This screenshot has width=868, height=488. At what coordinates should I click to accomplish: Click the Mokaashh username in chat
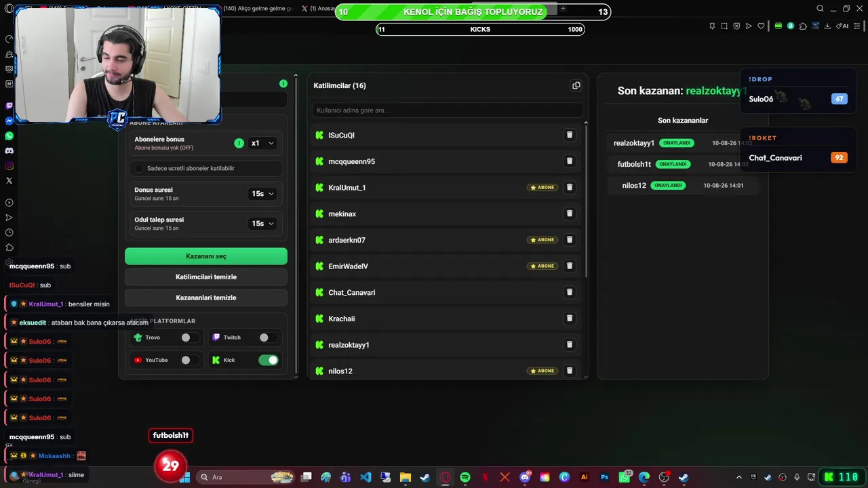pos(55,456)
